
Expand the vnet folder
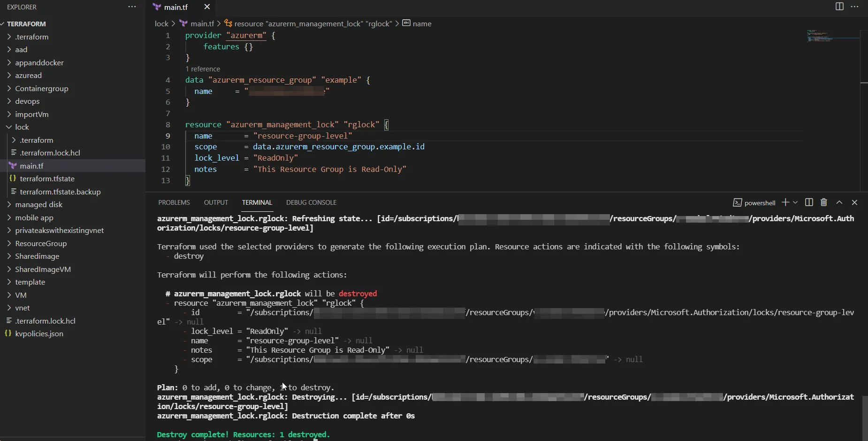(22, 308)
